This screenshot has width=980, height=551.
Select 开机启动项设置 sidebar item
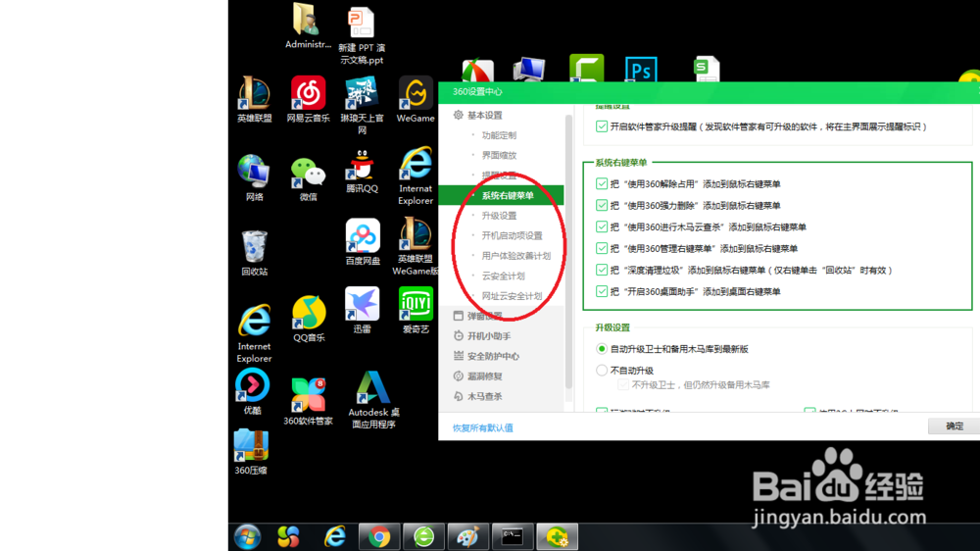512,235
